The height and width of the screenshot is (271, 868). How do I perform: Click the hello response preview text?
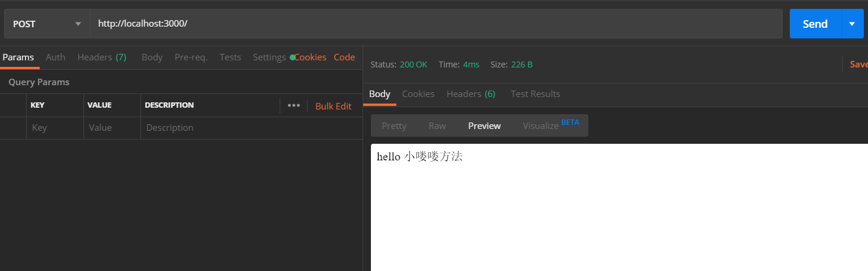click(419, 157)
